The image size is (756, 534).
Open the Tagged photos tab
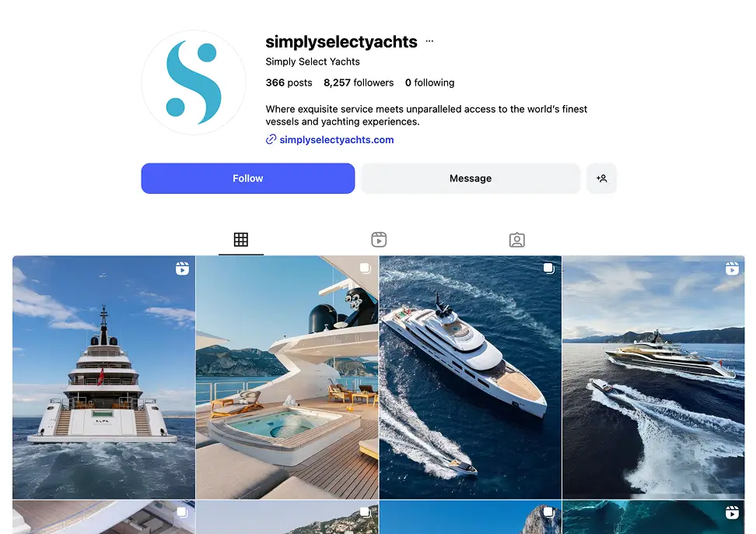(x=517, y=240)
